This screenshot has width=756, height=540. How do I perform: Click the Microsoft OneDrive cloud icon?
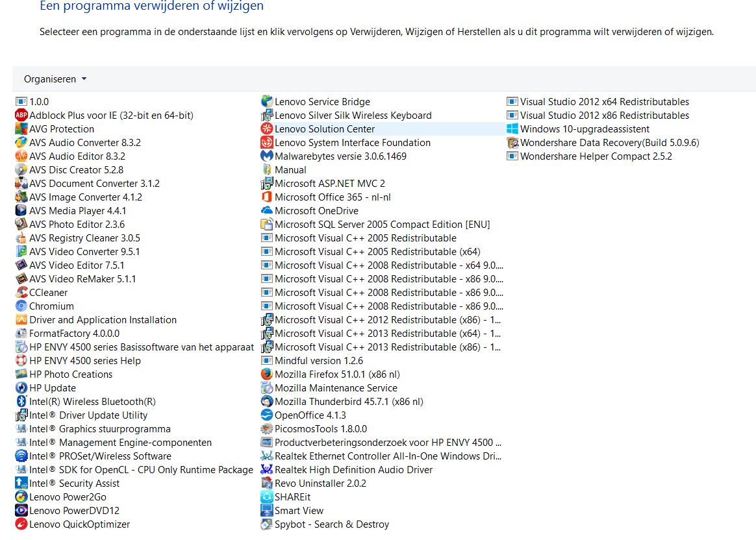pyautogui.click(x=267, y=210)
